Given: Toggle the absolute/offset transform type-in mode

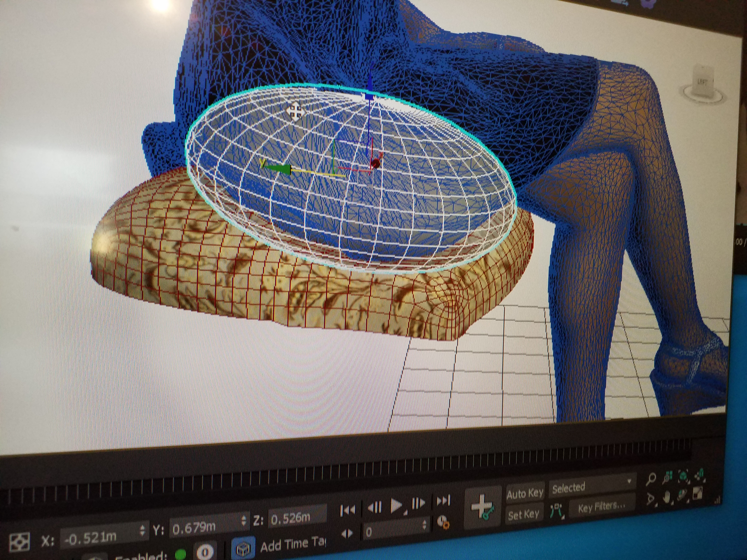Looking at the screenshot, I should coord(20,542).
